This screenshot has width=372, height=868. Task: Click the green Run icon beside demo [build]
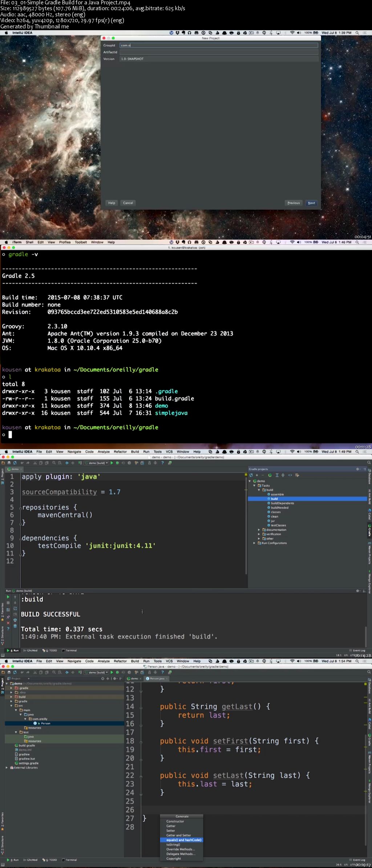click(112, 463)
